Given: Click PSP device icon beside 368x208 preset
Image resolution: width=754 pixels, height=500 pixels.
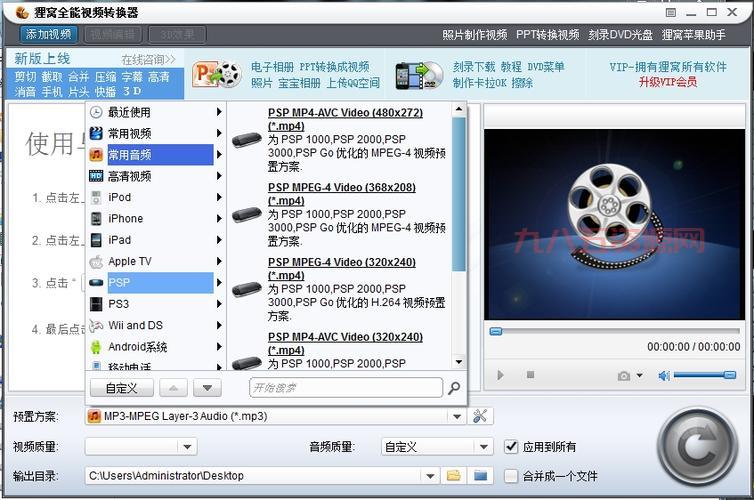Looking at the screenshot, I should 247,214.
